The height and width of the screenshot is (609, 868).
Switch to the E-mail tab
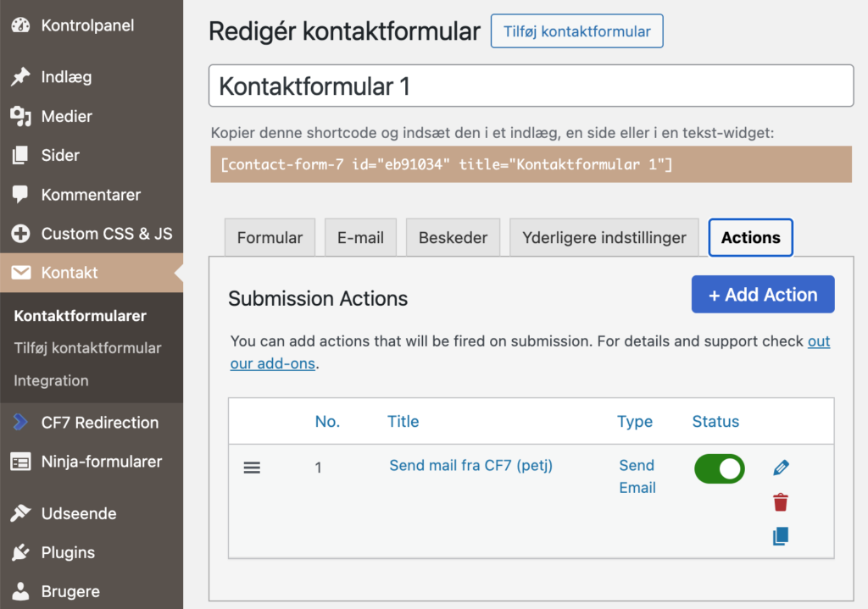(x=360, y=238)
